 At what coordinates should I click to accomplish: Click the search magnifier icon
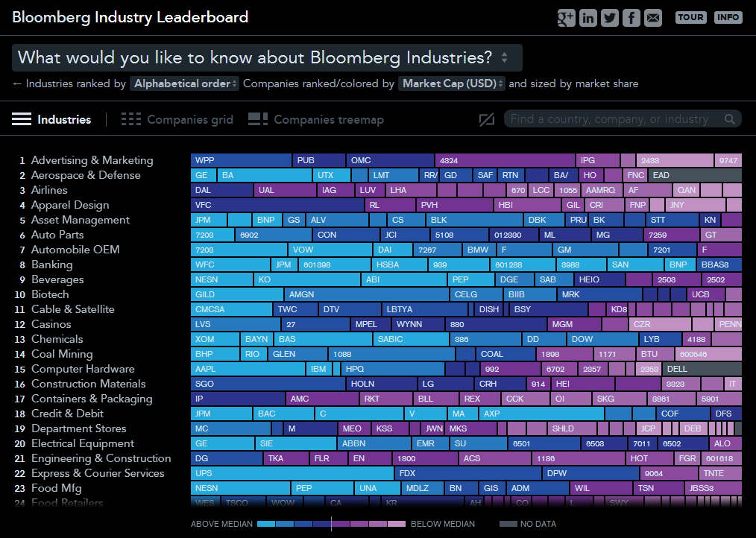pyautogui.click(x=730, y=119)
